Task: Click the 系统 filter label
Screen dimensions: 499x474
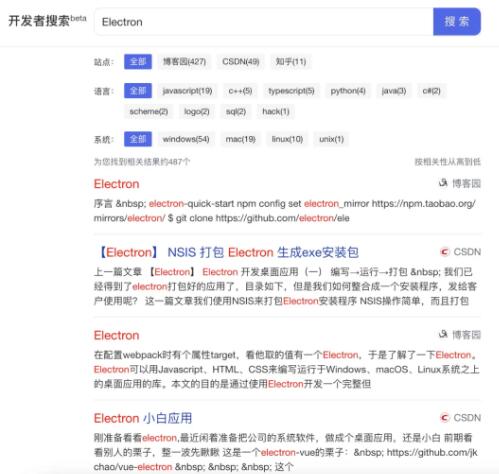Action: coord(104,139)
